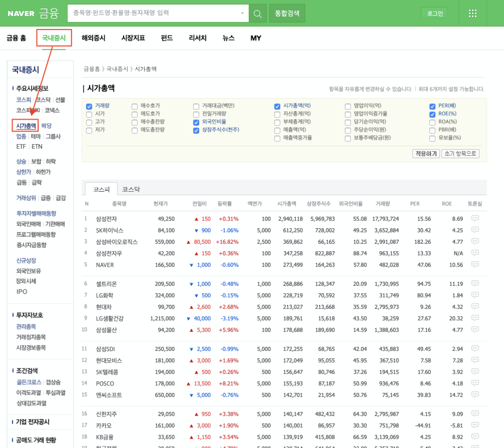Click the NAVER logo
The image size is (504, 448).
tap(21, 14)
